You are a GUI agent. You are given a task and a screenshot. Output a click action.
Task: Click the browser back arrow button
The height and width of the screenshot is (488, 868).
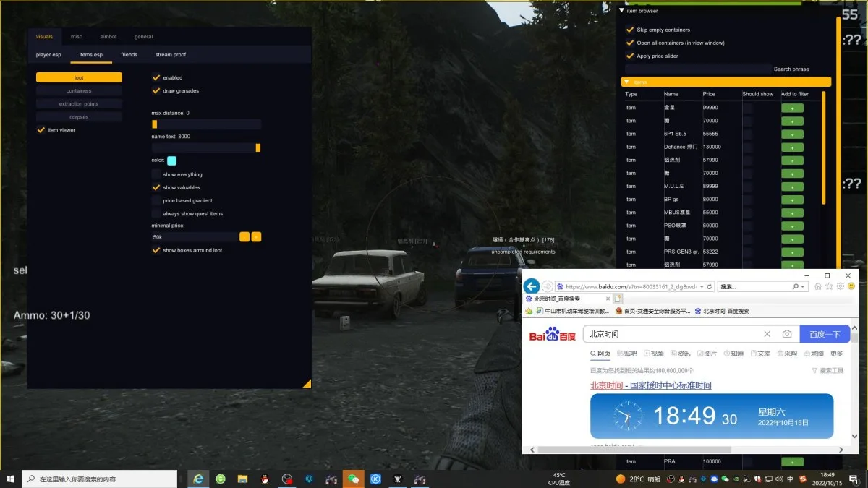tap(532, 286)
